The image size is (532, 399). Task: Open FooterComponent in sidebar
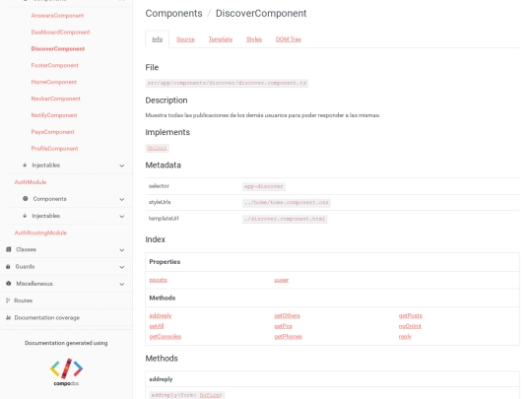[x=54, y=65]
